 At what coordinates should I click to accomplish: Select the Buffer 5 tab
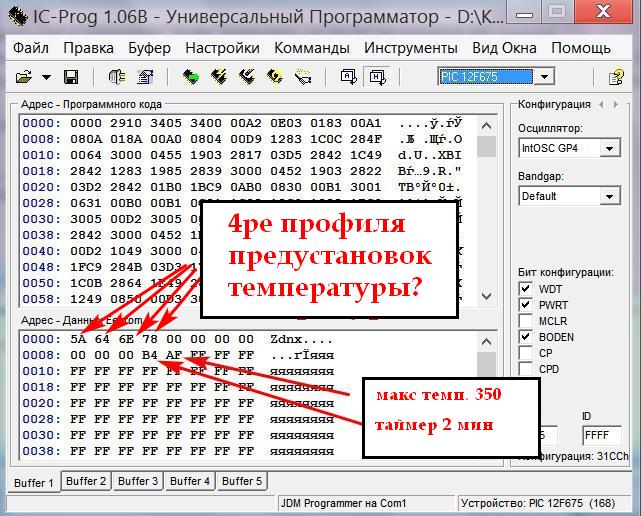click(242, 481)
